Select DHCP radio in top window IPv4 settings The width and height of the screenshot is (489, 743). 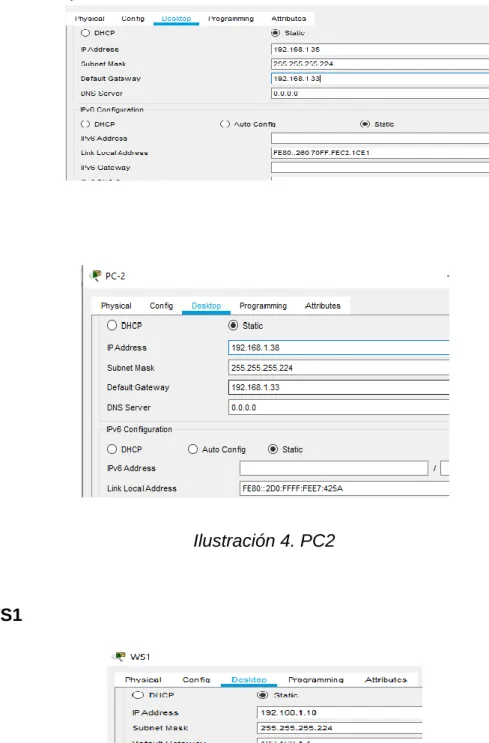[x=85, y=33]
